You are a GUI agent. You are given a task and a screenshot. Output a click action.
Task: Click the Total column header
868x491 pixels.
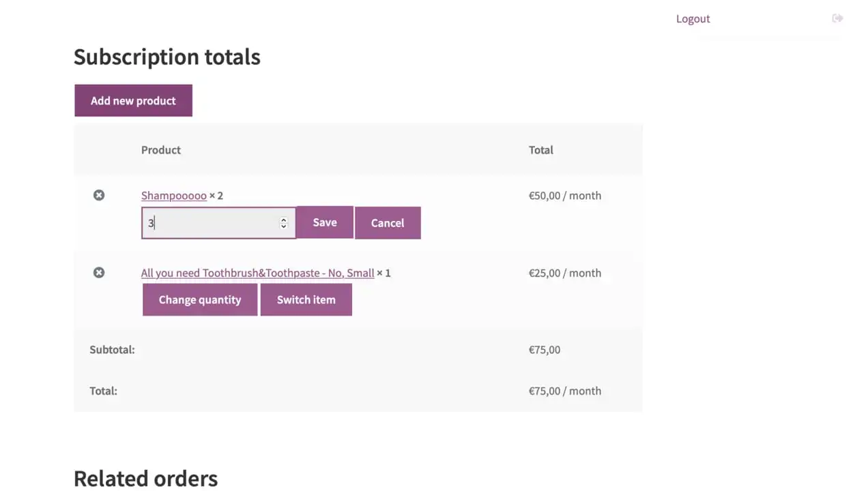(x=541, y=150)
